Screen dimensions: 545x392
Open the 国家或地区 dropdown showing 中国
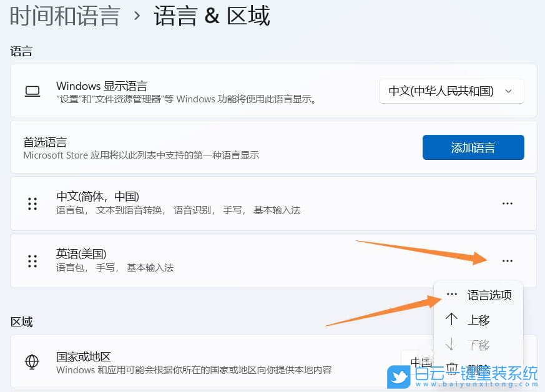coord(422,362)
